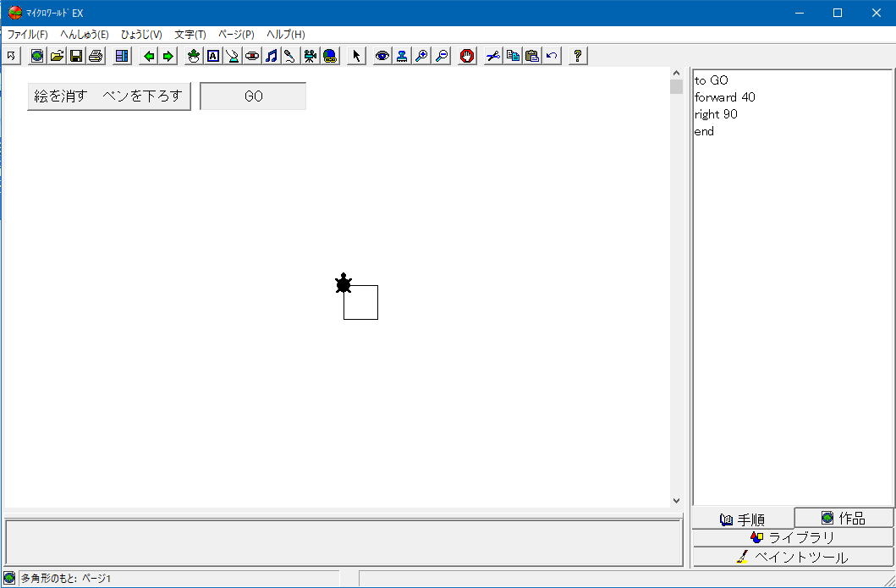Click the 'forward 40' line in procedures
The width and height of the screenshot is (896, 588).
724,97
